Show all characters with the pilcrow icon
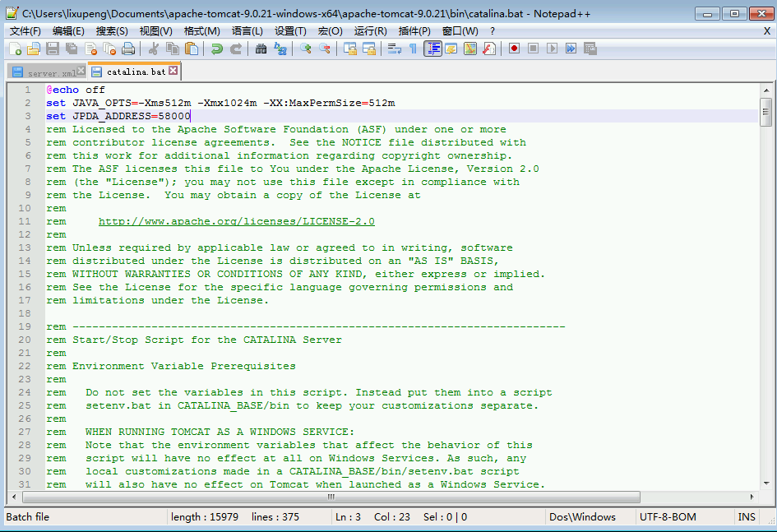This screenshot has height=532, width=777. coord(413,49)
